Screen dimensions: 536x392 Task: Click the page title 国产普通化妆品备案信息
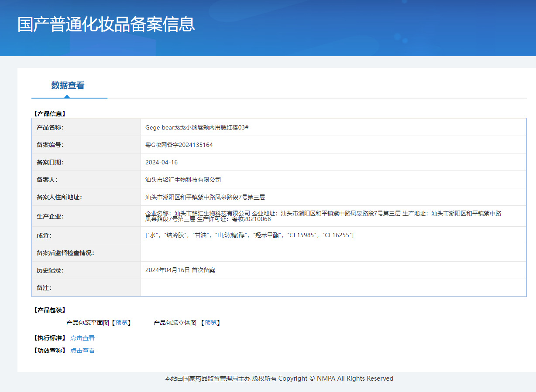tap(106, 24)
